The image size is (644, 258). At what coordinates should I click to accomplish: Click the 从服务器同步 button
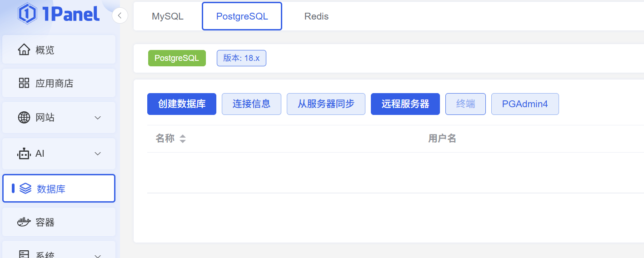tap(326, 104)
